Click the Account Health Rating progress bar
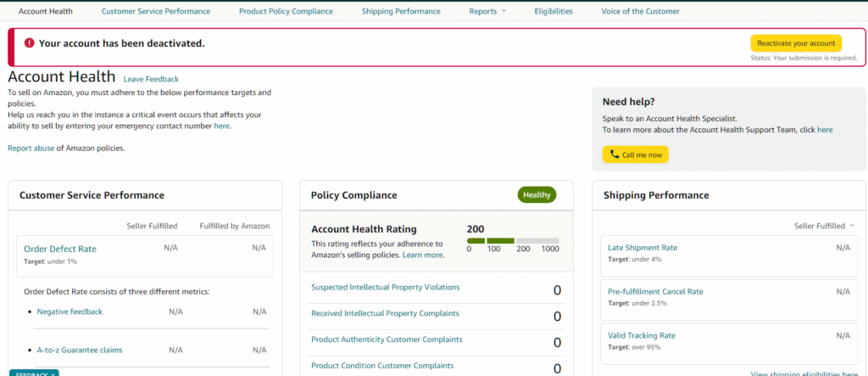The image size is (868, 376). click(x=512, y=241)
